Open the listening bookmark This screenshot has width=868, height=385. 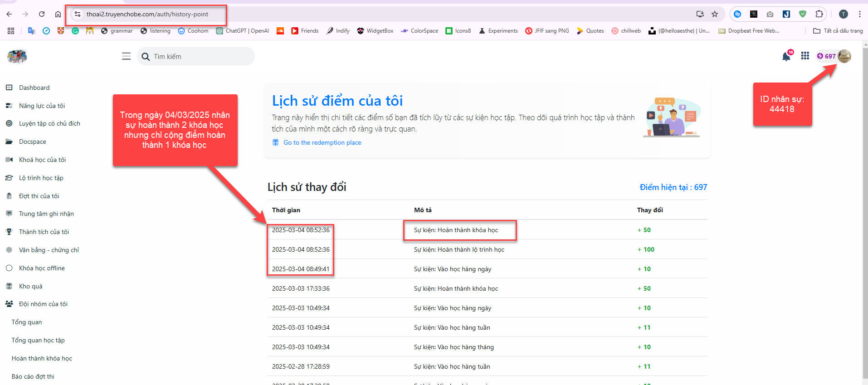pos(156,31)
